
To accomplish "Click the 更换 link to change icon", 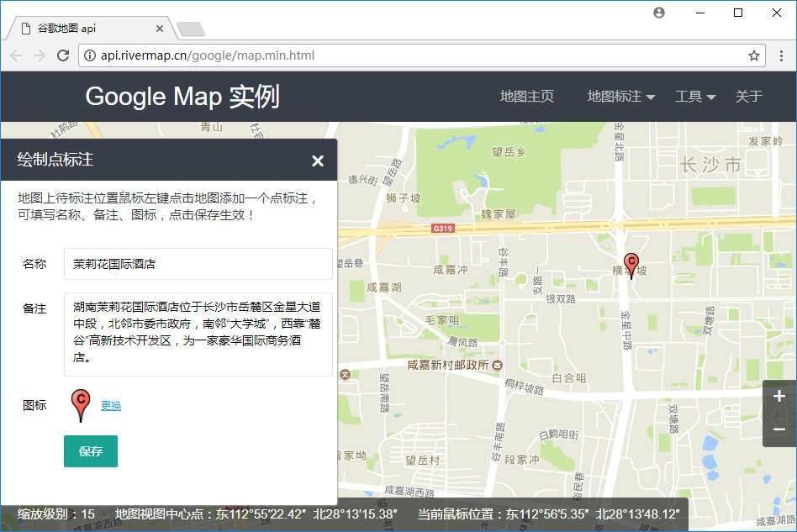I will click(x=111, y=405).
